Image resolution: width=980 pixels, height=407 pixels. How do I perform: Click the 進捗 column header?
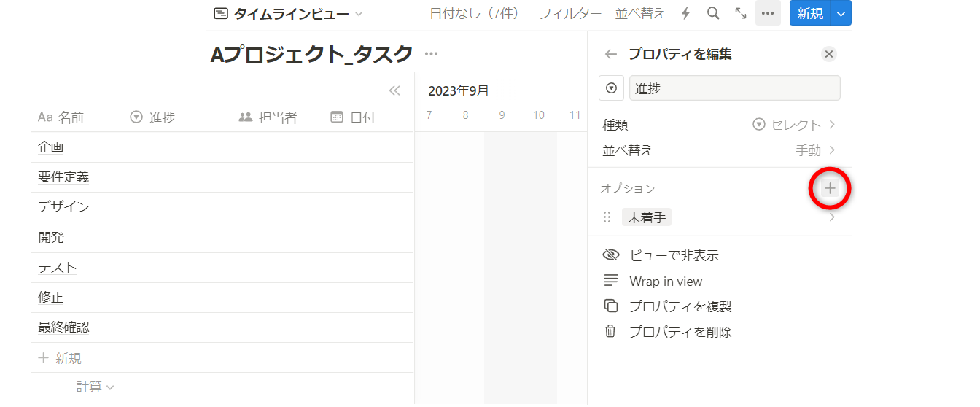coord(152,117)
